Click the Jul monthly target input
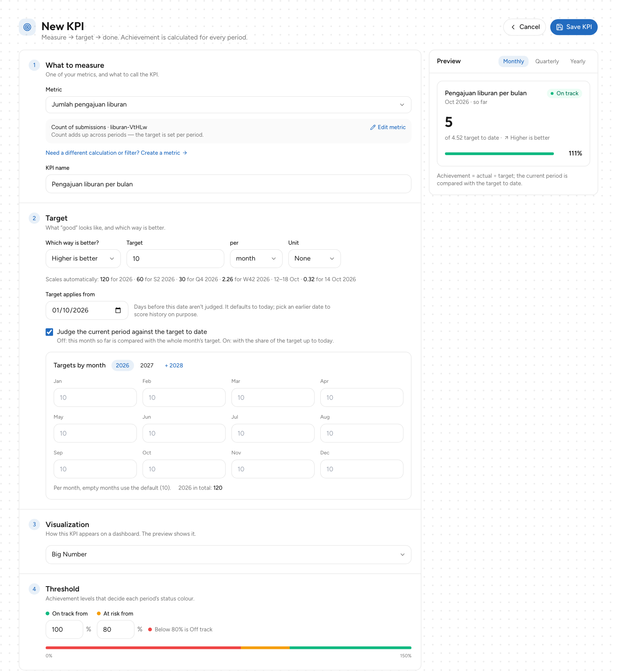The height and width of the screenshot is (672, 617). (x=273, y=433)
